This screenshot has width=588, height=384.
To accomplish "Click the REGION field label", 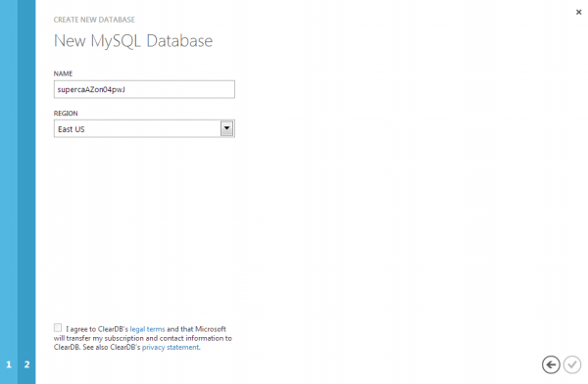I will click(x=66, y=114).
